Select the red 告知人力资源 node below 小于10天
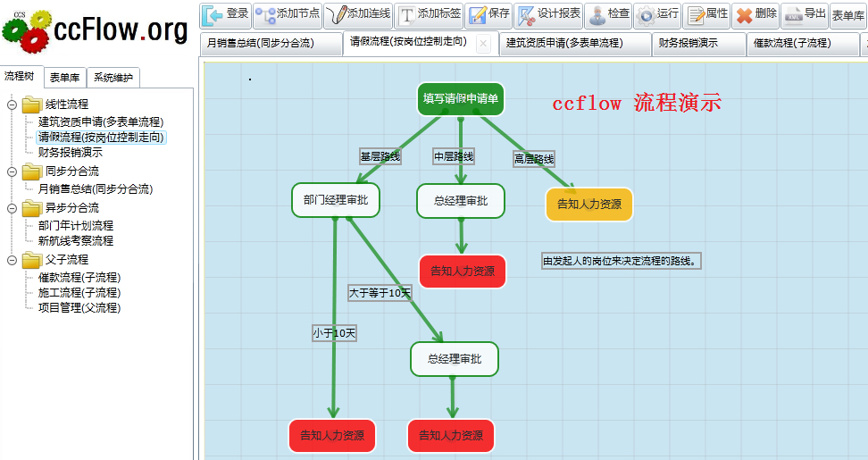The height and width of the screenshot is (460, 868). tap(332, 436)
